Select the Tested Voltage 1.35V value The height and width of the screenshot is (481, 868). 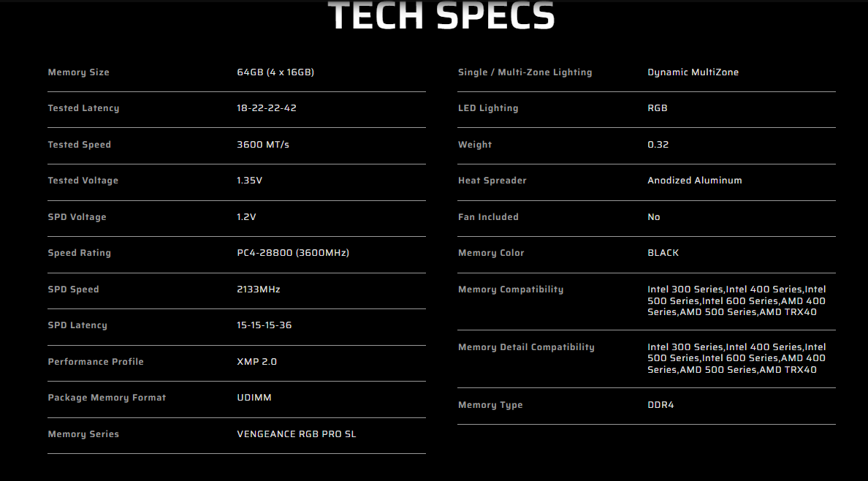tap(250, 181)
